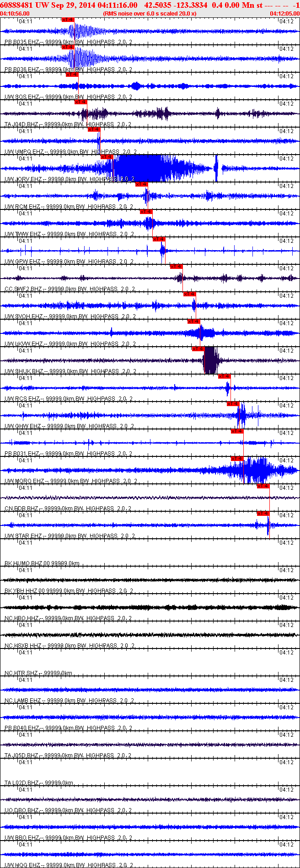Click the BK HUMO BHZ 00 station label
300x868 pixels.
click(x=42, y=563)
